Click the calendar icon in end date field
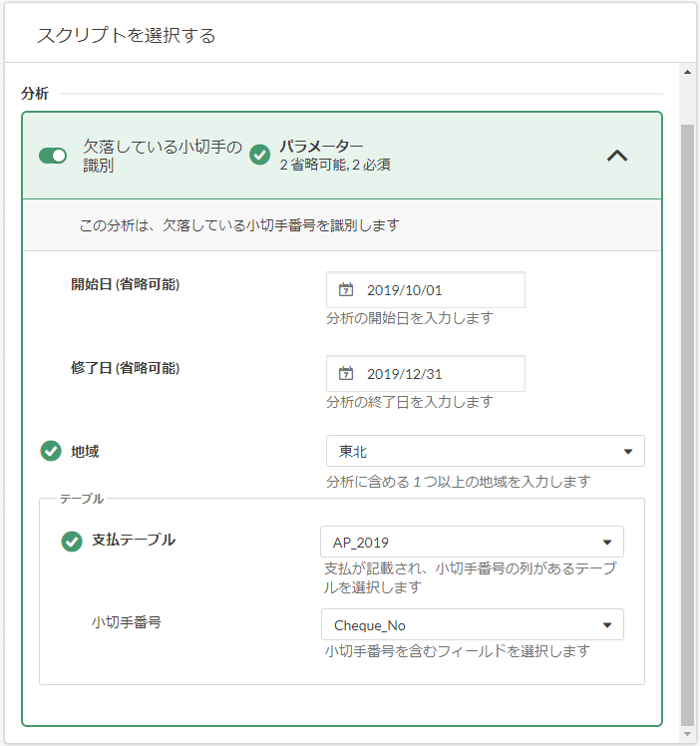 (346, 374)
